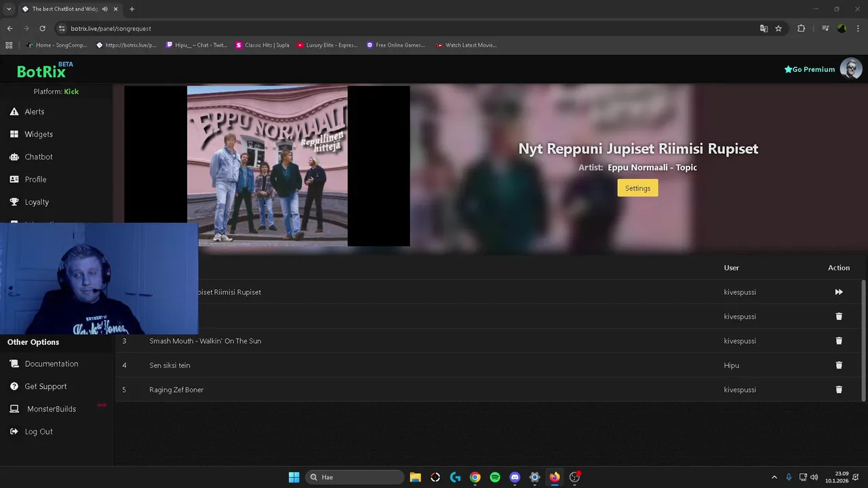The height and width of the screenshot is (488, 868).
Task: Open the tab search dropdown arrow
Action: pyautogui.click(x=9, y=9)
